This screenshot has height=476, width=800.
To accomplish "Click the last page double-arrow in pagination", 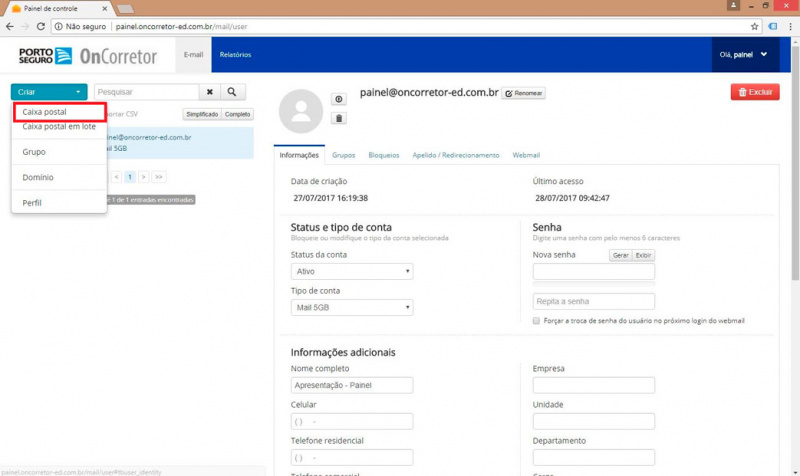I will pos(159,177).
